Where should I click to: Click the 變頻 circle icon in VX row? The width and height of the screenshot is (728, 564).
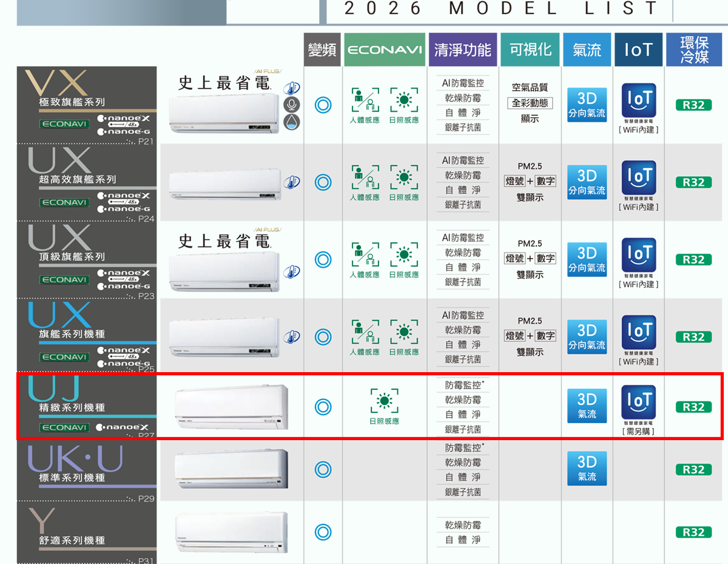tap(323, 104)
